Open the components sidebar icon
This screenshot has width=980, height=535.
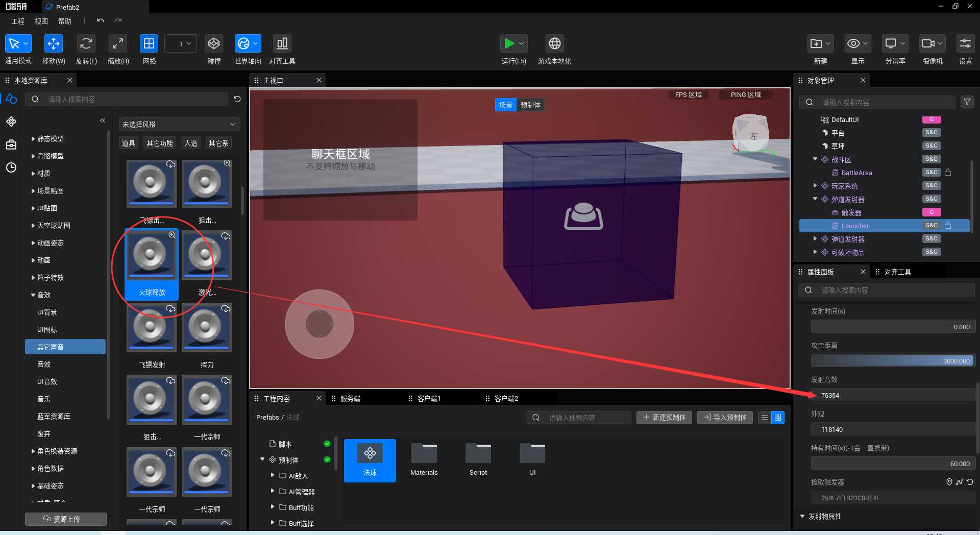point(11,121)
